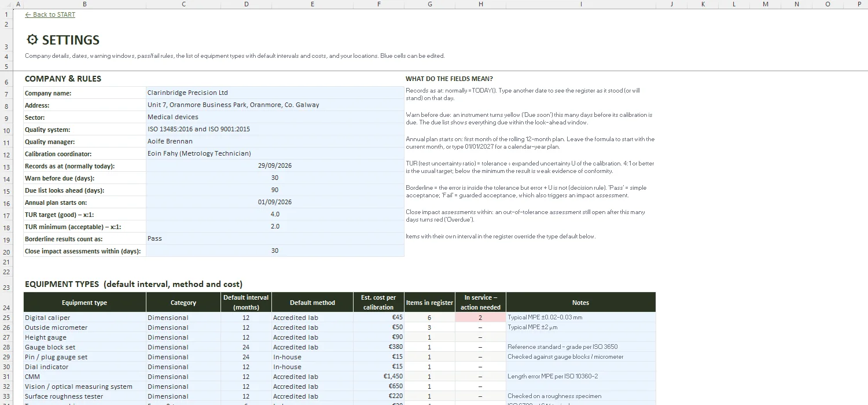Click 'Accredited lab' method for Height gauge

[312, 337]
